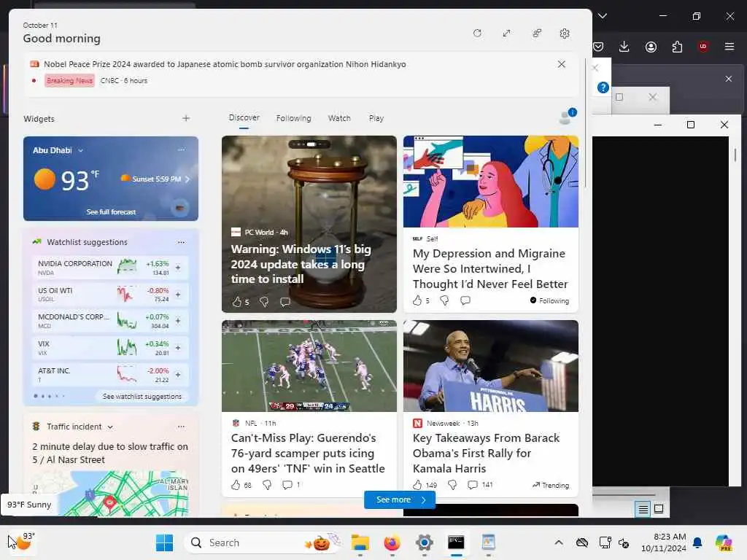This screenshot has width=747, height=560.
Task: Switch to the Following tab
Action: (293, 118)
